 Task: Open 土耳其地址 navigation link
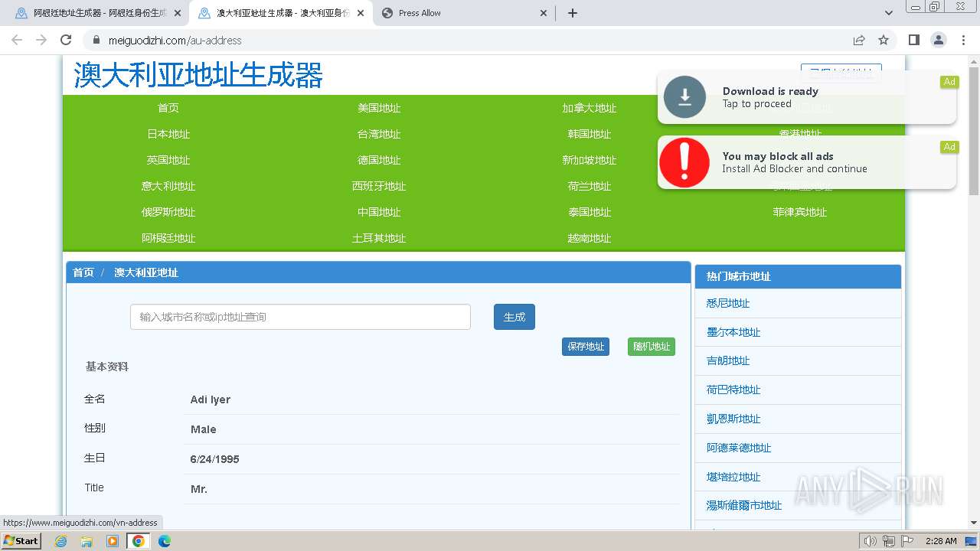pos(379,238)
